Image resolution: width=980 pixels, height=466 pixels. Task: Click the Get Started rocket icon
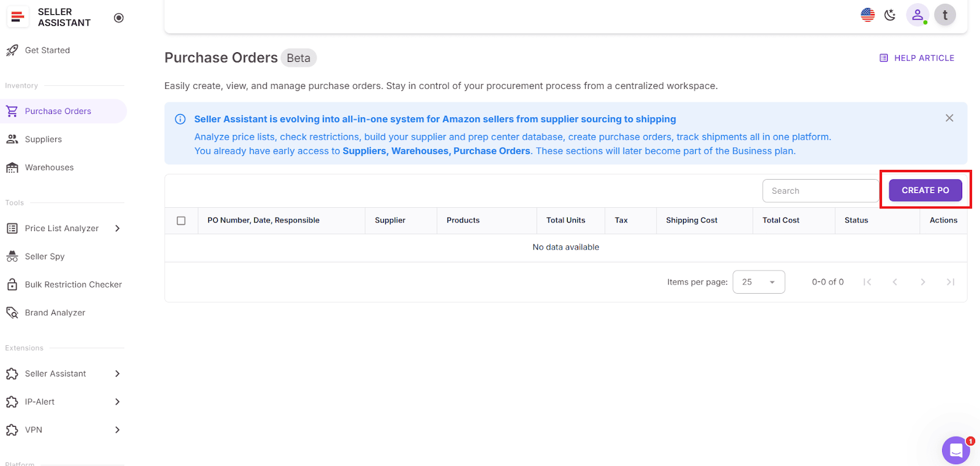coord(12,50)
